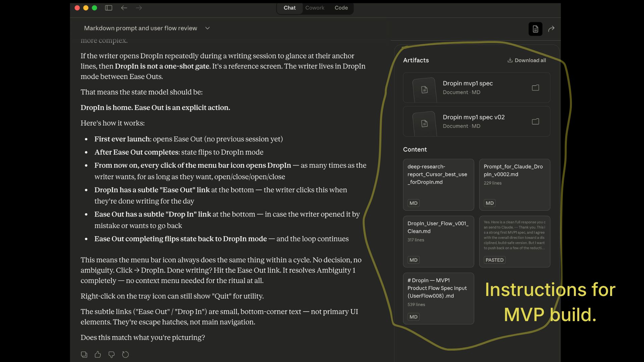Image resolution: width=644 pixels, height=362 pixels.
Task: Give thumbs down feedback
Action: [x=111, y=354]
